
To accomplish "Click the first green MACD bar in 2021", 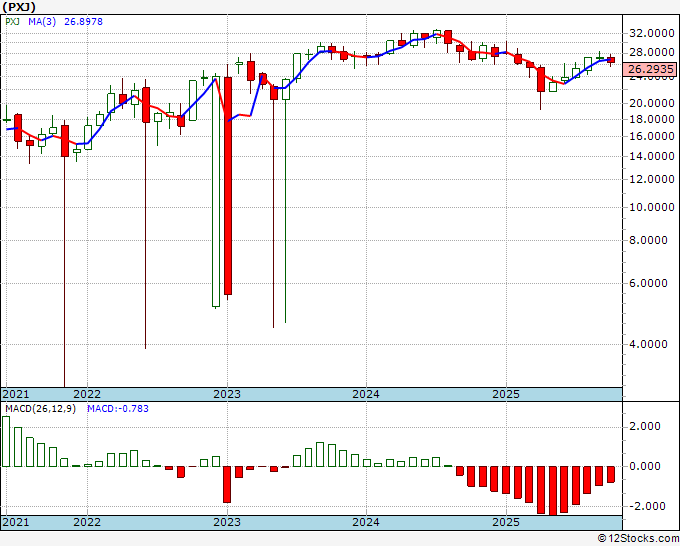I will coord(6,441).
